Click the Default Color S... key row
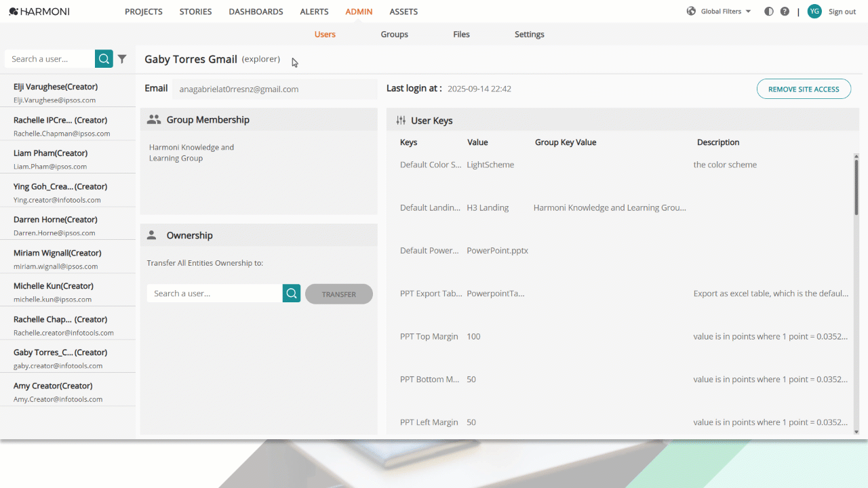Screen dimensions: 868x488 click(x=431, y=165)
